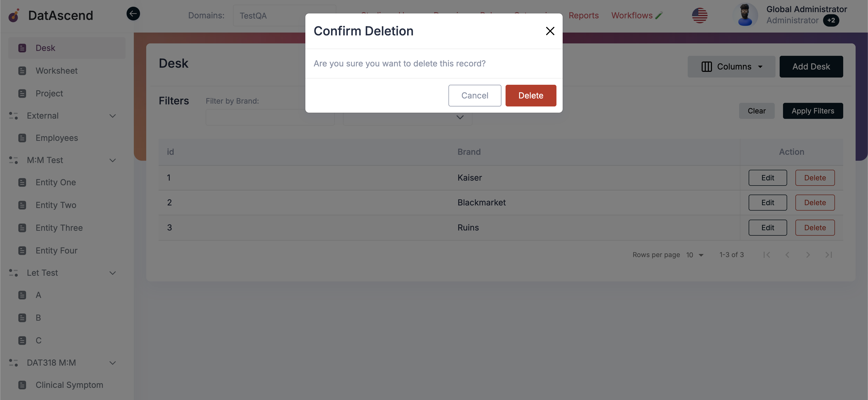
Task: Open the Worksheet table from the sidebar
Action: point(56,71)
